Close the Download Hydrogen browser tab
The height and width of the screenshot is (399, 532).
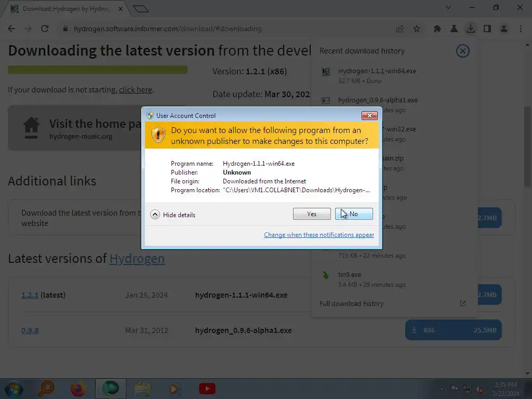coord(121,9)
